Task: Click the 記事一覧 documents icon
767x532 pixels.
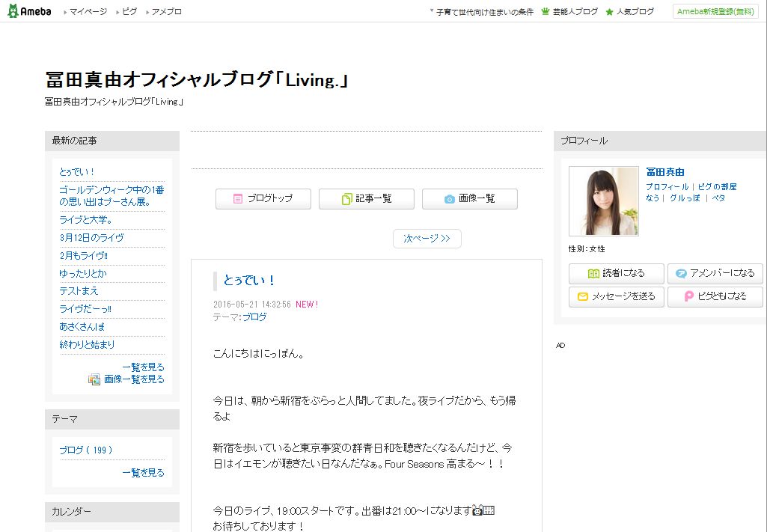Action: [x=346, y=198]
